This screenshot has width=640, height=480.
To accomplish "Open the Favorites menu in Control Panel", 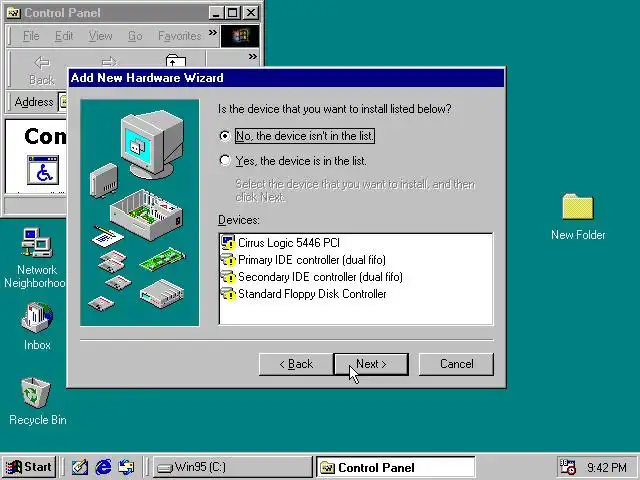I will (x=180, y=36).
